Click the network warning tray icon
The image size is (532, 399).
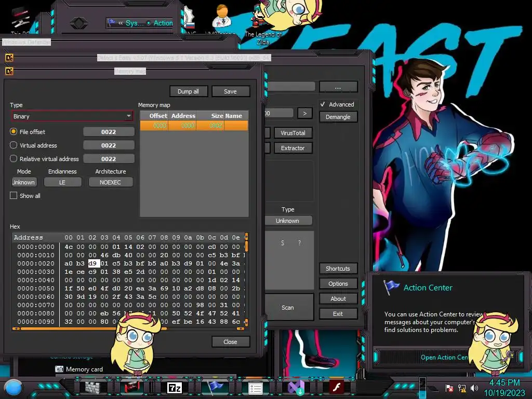click(462, 388)
